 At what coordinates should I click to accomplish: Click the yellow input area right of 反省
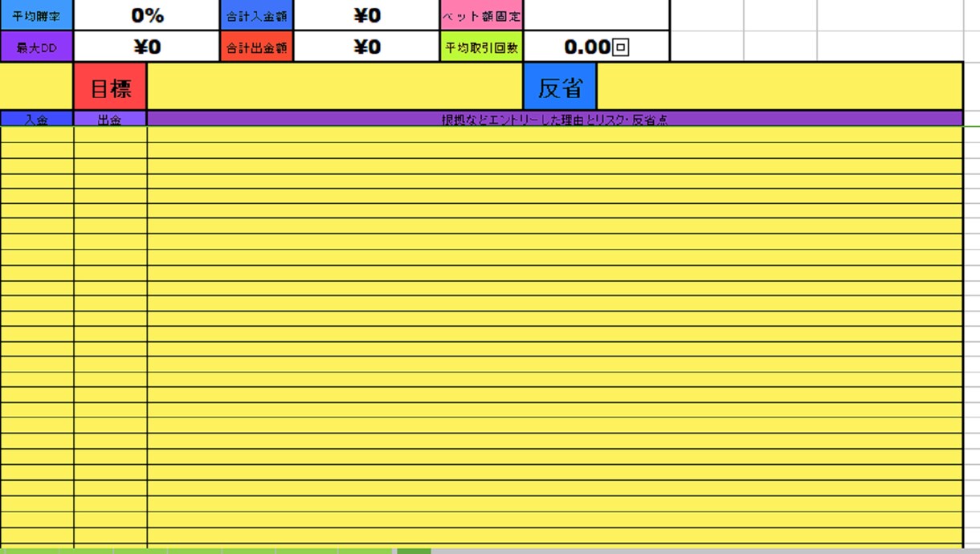click(779, 87)
